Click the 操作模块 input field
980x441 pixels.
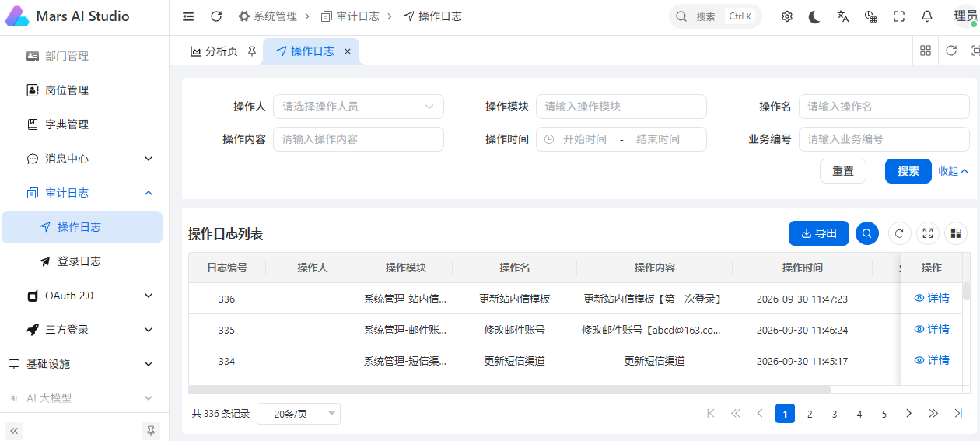tap(621, 107)
